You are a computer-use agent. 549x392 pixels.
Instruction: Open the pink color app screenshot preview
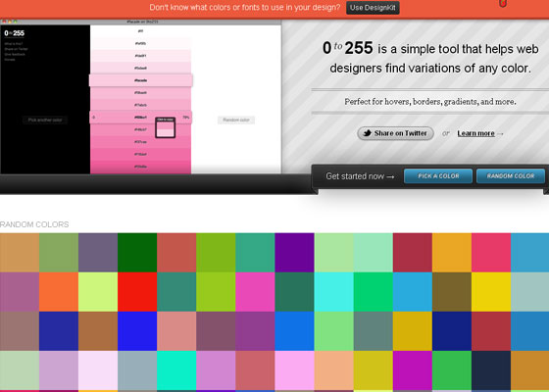(141, 97)
